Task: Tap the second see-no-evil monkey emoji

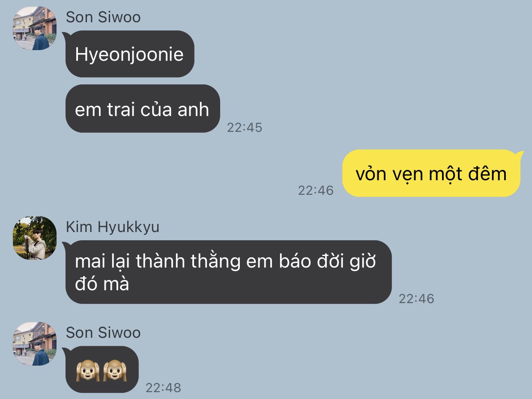Action: coord(115,370)
